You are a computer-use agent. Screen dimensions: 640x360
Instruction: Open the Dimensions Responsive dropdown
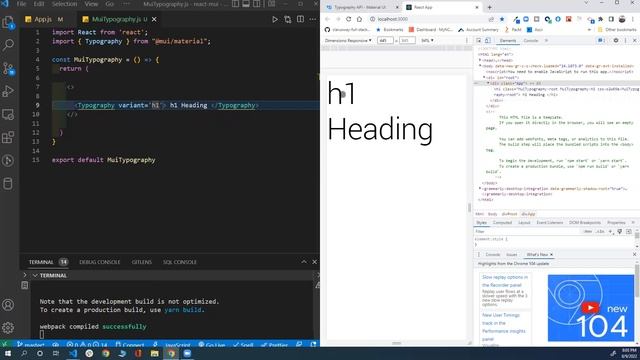(x=348, y=40)
